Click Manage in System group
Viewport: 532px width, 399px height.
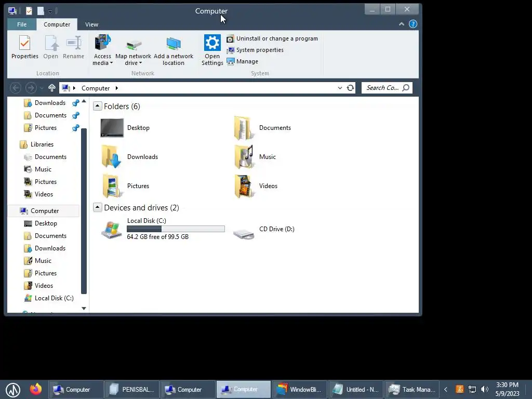click(243, 61)
